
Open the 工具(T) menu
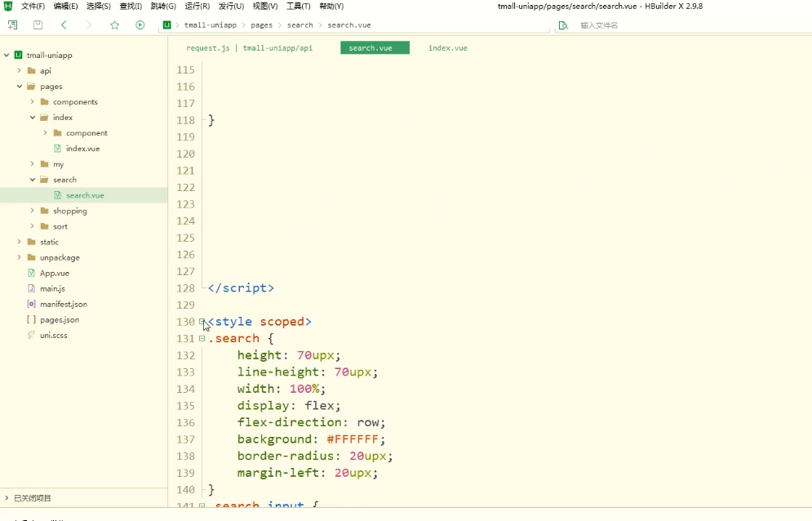pyautogui.click(x=299, y=7)
